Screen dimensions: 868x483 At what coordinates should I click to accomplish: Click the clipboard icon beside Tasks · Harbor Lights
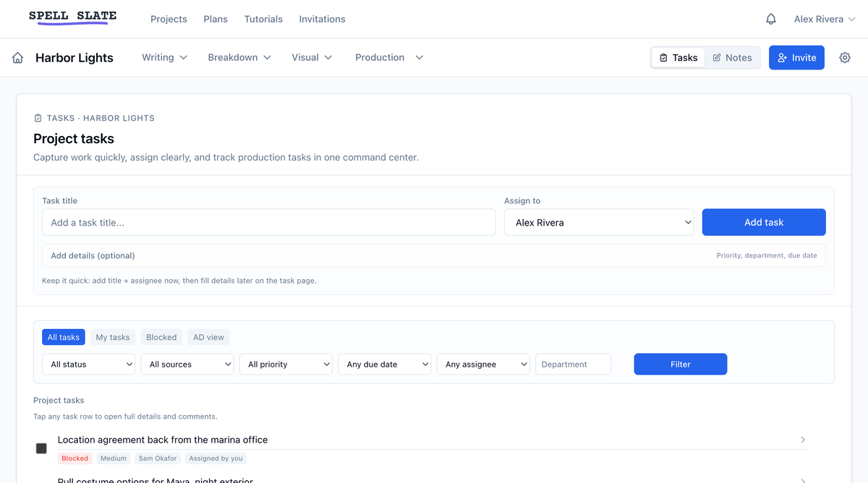pyautogui.click(x=38, y=118)
